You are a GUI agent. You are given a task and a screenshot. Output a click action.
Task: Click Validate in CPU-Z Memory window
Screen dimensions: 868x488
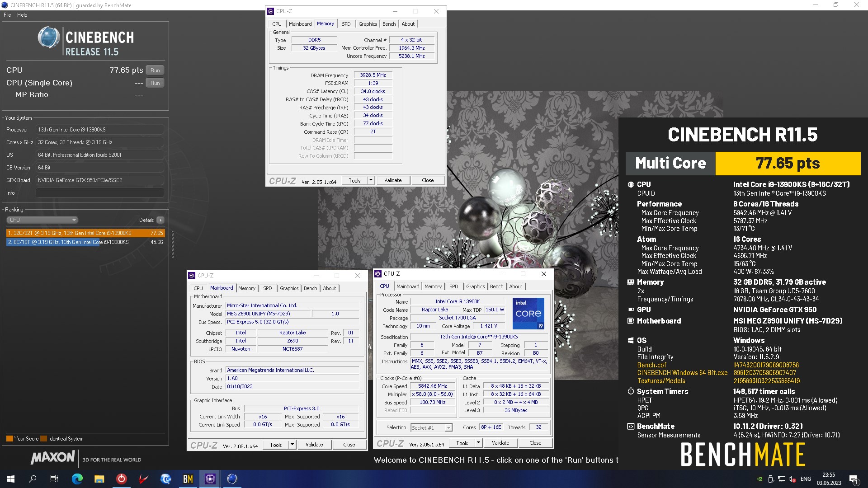tap(393, 180)
